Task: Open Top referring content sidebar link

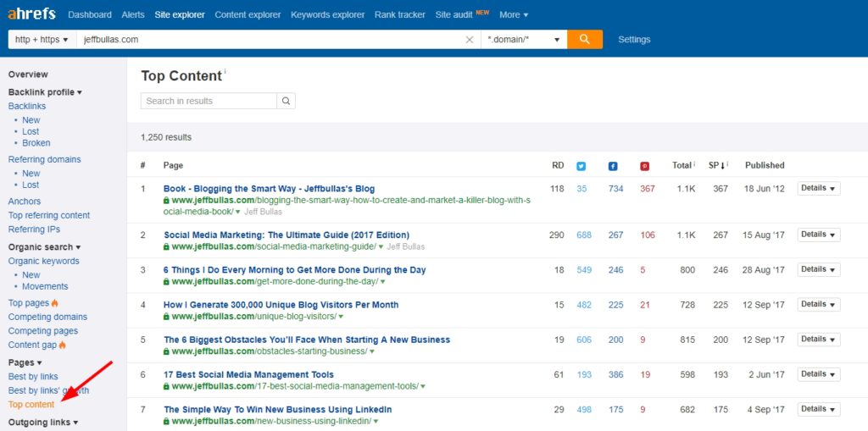Action: pyautogui.click(x=48, y=215)
